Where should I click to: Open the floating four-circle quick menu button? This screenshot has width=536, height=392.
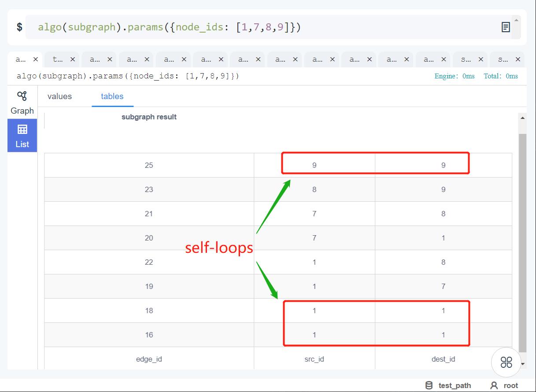tap(506, 362)
